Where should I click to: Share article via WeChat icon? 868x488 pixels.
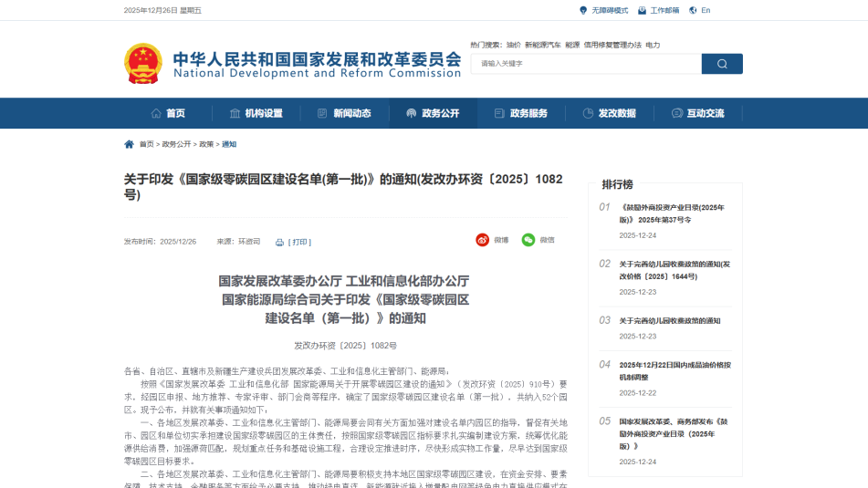[x=528, y=240]
